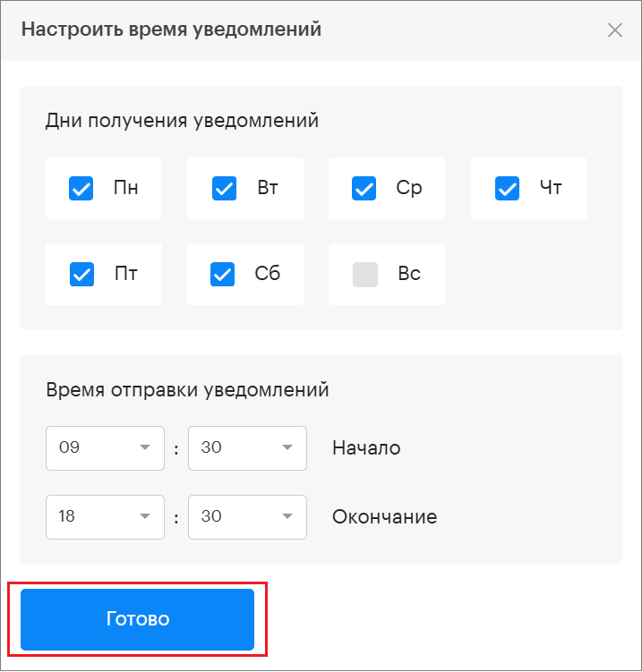This screenshot has height=672, width=642.
Task: Toggle the Вт day checkbox
Action: point(224,189)
